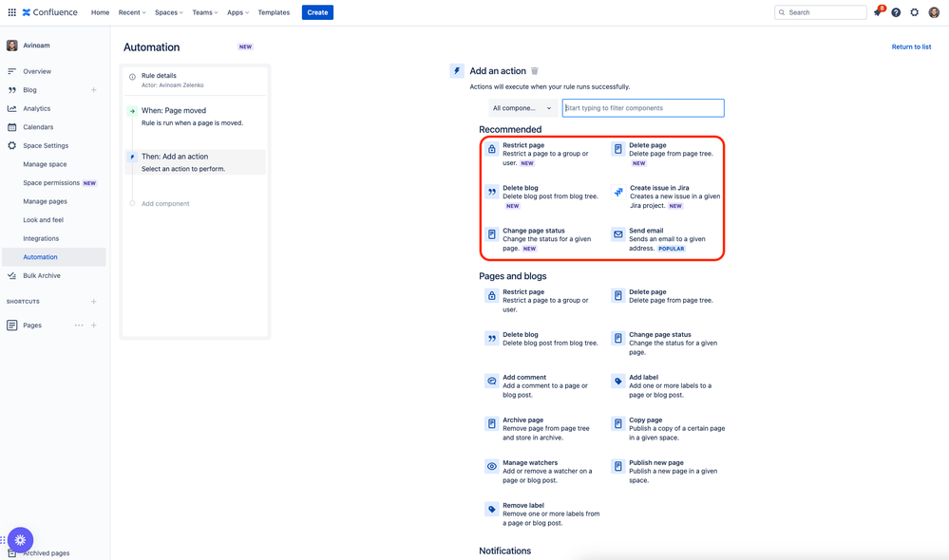Open the Templates menu item
This screenshot has width=949, height=560.
[274, 12]
